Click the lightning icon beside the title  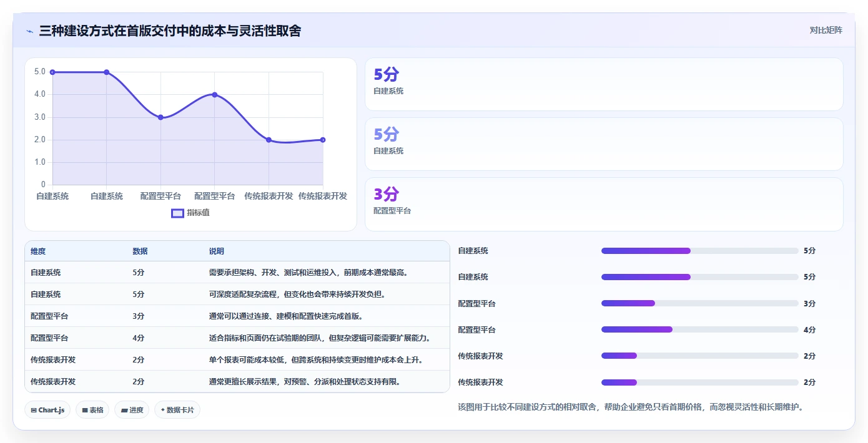(30, 31)
